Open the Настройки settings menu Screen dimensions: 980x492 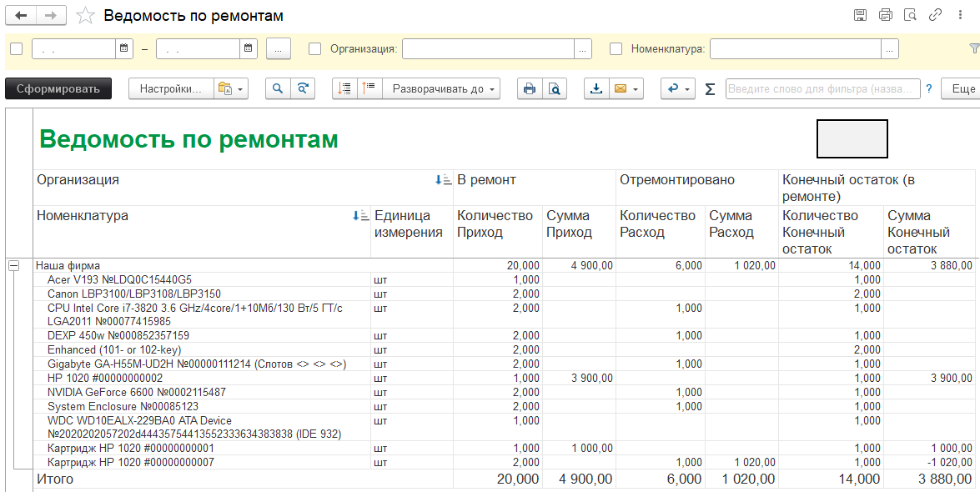(170, 88)
